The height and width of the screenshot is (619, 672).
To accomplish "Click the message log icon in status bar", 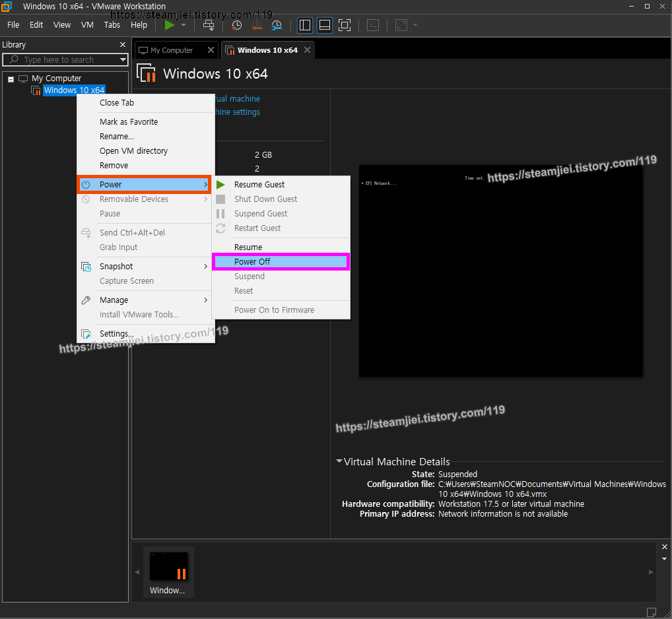I will click(x=651, y=612).
